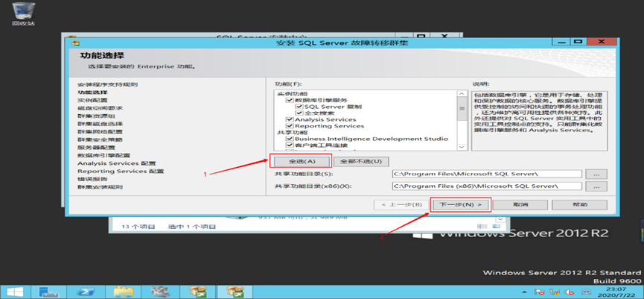Toggle the 客户端工具连接 checkbox
Image resolution: width=644 pixels, height=299 pixels.
[290, 145]
